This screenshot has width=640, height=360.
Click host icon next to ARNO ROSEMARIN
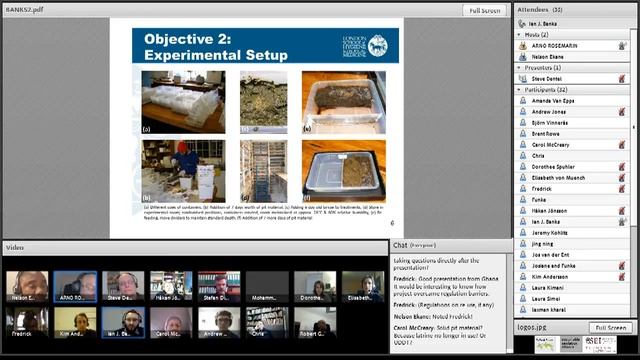(x=523, y=46)
